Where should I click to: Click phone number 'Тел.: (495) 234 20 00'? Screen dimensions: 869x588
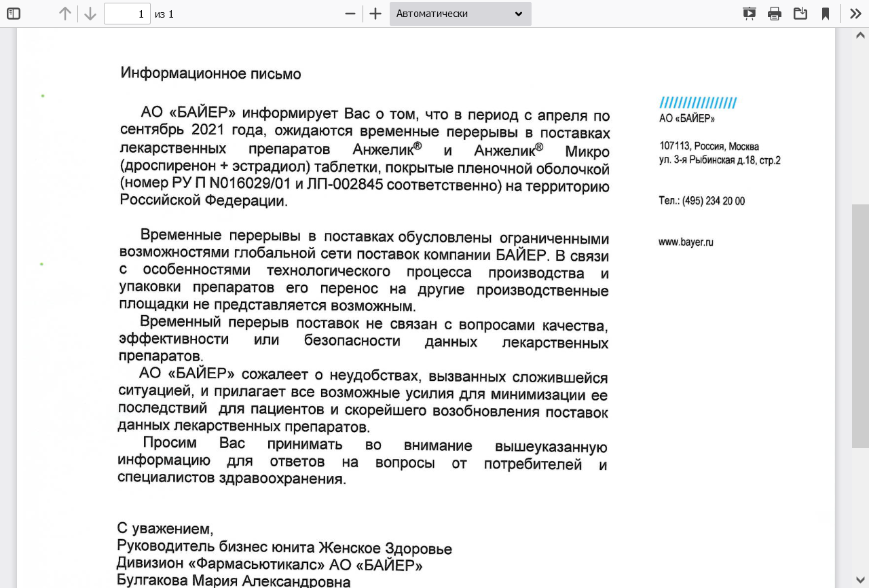[x=701, y=201]
